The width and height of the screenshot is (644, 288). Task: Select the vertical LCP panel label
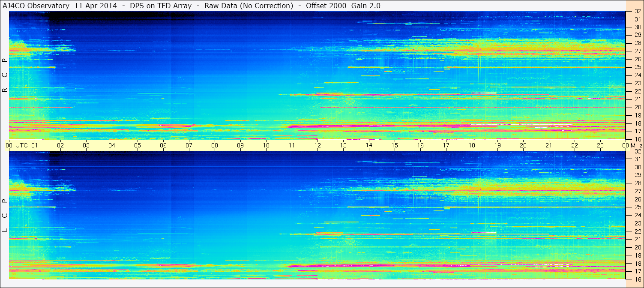point(5,216)
